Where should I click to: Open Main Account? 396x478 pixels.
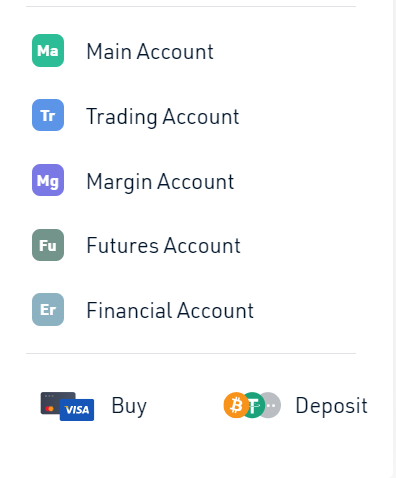coord(150,51)
